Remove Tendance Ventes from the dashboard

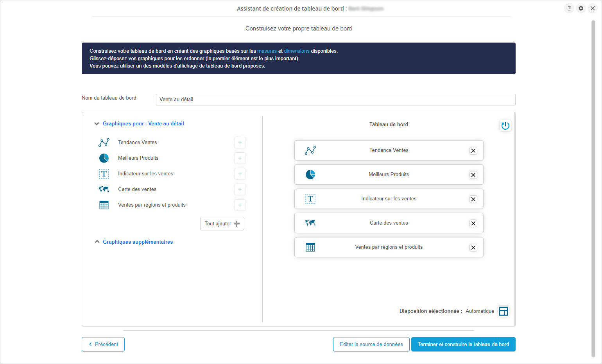(x=473, y=151)
